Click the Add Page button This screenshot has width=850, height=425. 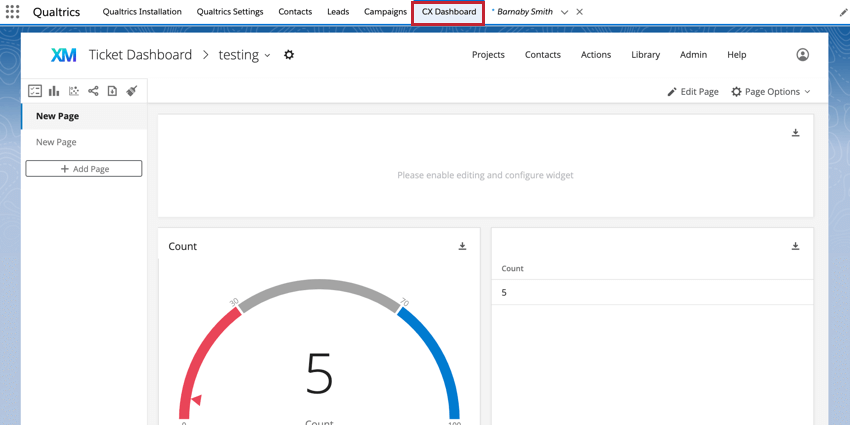coord(84,169)
